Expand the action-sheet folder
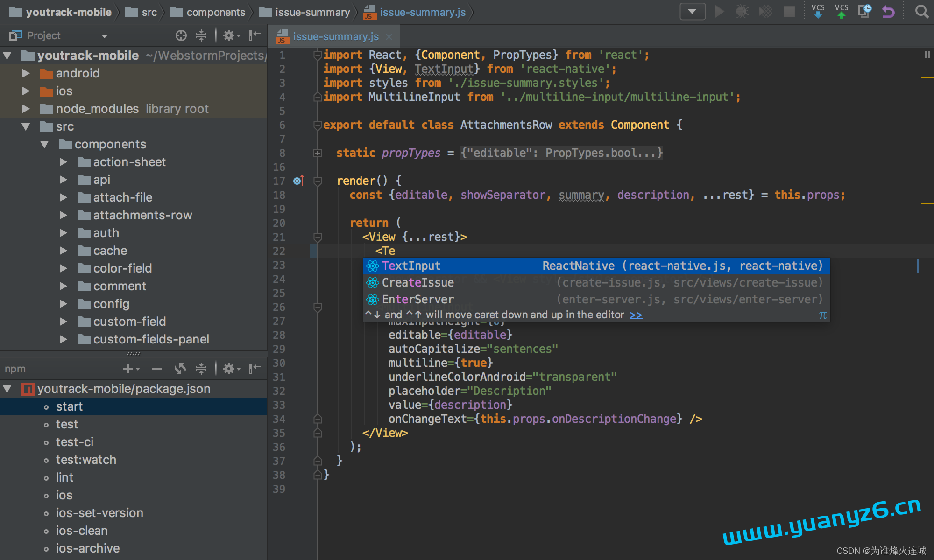The height and width of the screenshot is (560, 934). click(64, 162)
